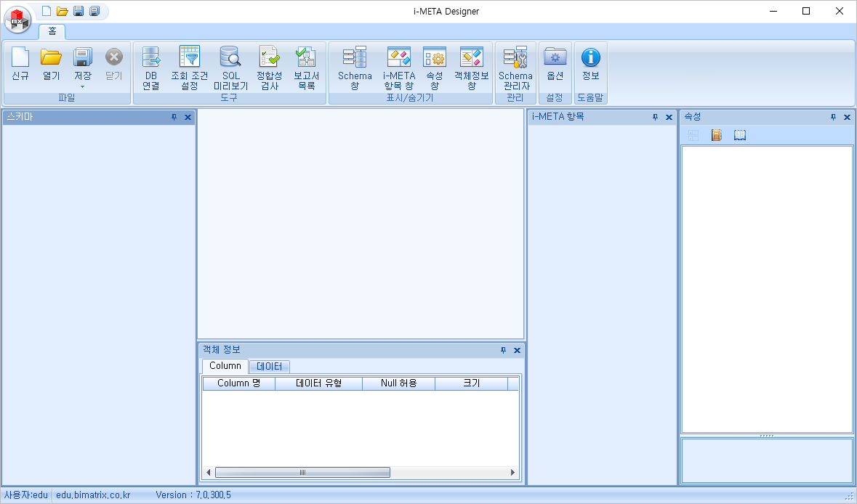Screen dimensions: 857x504
Task: Close the 객체 정보 panel
Action: point(517,350)
